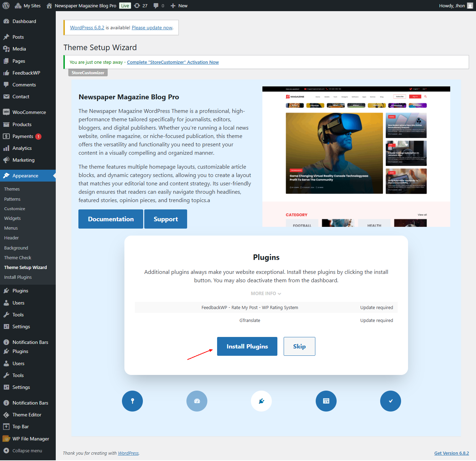
Task: Click the Appearance paintbrush icon
Action: (6, 176)
